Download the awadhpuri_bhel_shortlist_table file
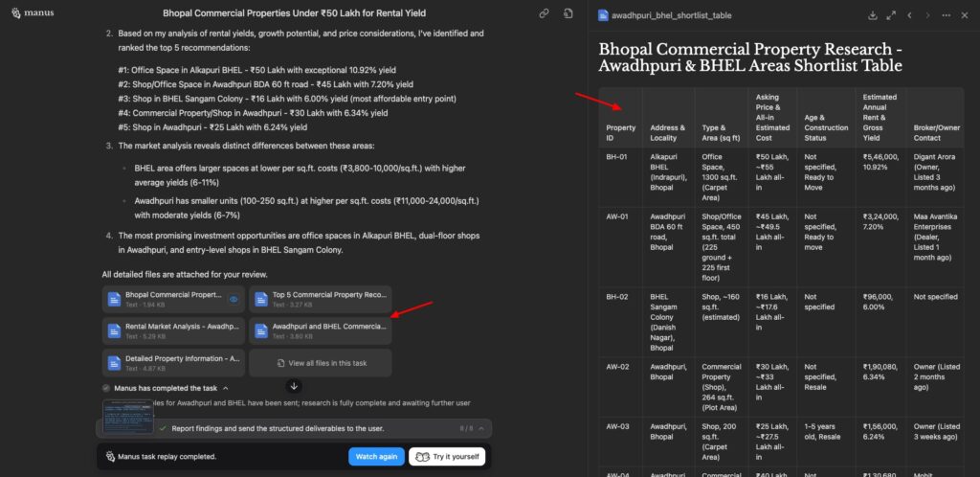Screen dimensions: 980x477 873,15
